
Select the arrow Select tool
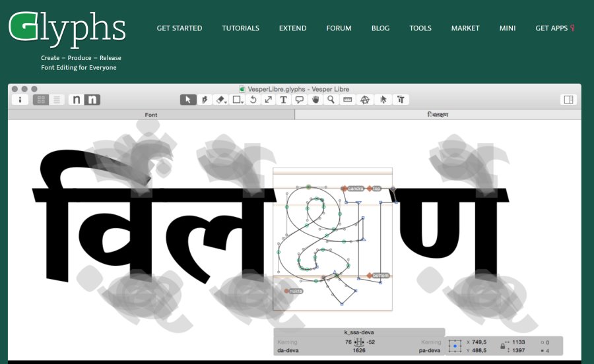click(188, 100)
